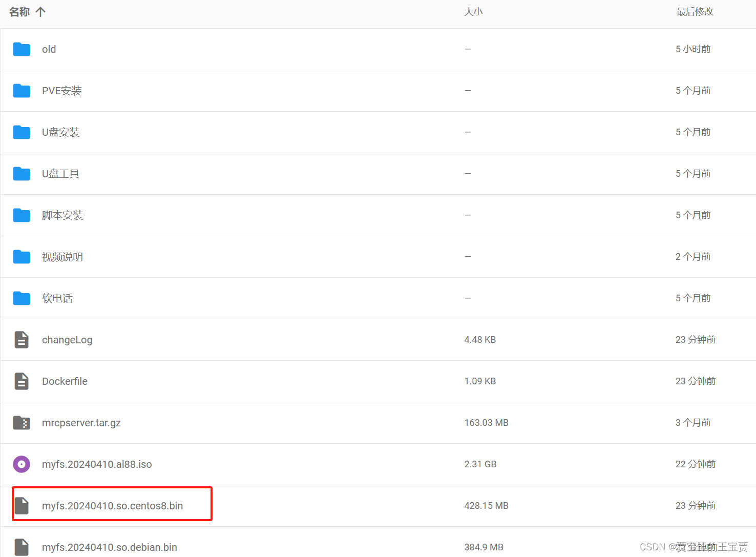The height and width of the screenshot is (557, 756).
Task: Select the changeLog file name
Action: (67, 340)
